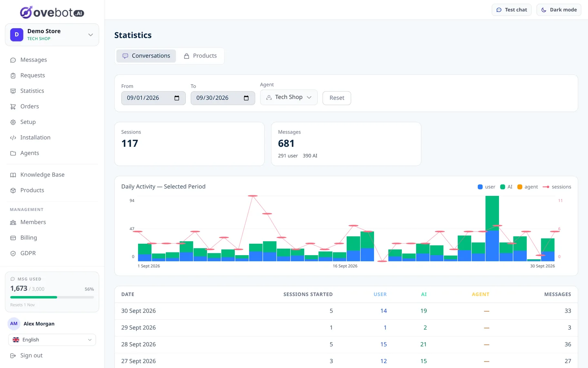This screenshot has width=588, height=368.
Task: Click the From date field 09/01/2026
Action: tap(154, 98)
